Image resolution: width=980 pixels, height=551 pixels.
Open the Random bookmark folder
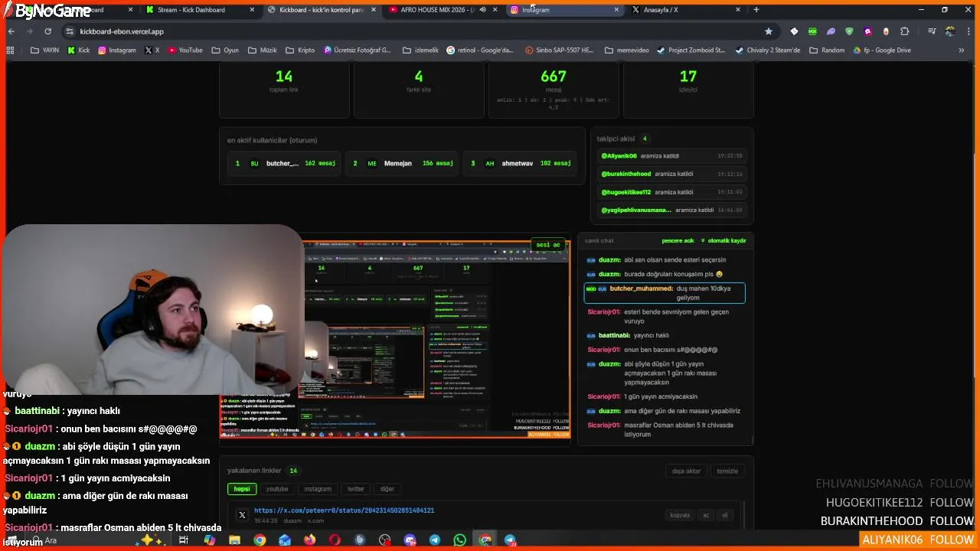pyautogui.click(x=827, y=51)
